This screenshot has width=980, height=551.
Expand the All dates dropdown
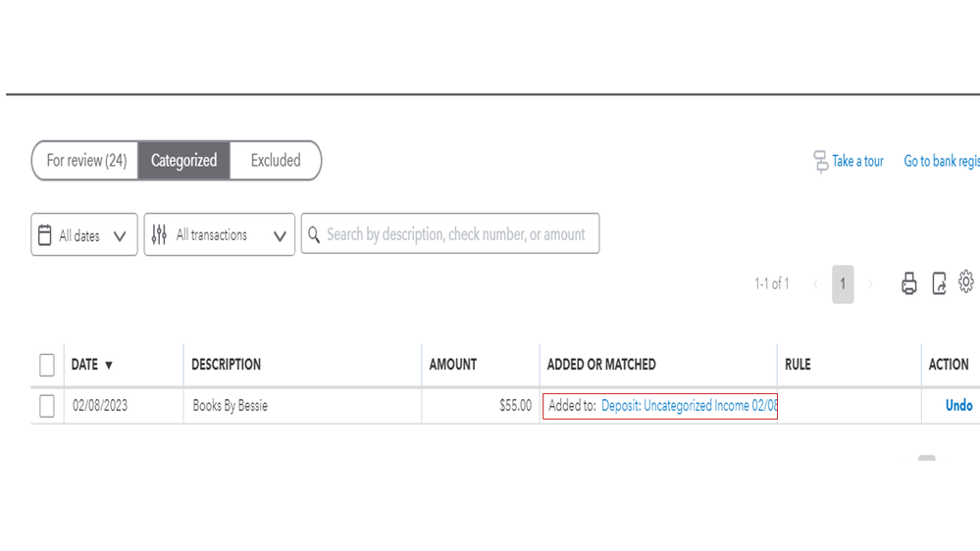(120, 236)
